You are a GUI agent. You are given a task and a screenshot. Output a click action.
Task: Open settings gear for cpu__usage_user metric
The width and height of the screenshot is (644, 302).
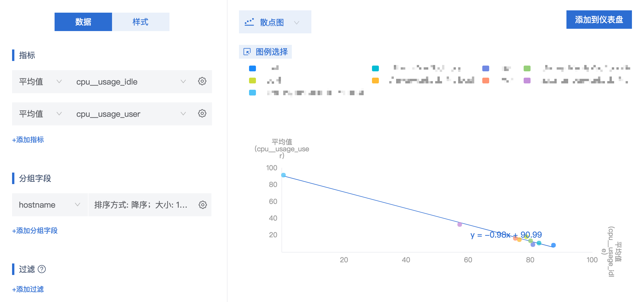tap(202, 114)
